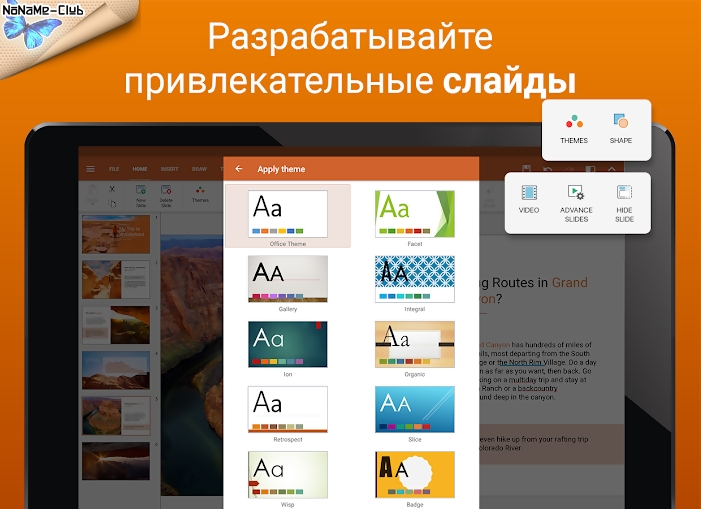This screenshot has width=701, height=509.
Task: Open the Insert ribbon tab
Action: point(170,169)
